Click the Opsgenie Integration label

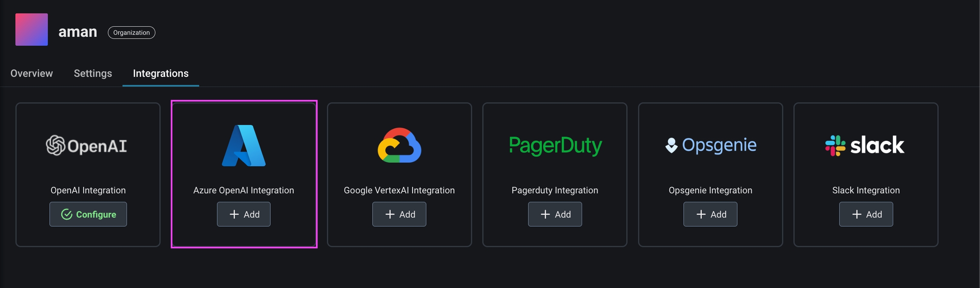tap(710, 190)
